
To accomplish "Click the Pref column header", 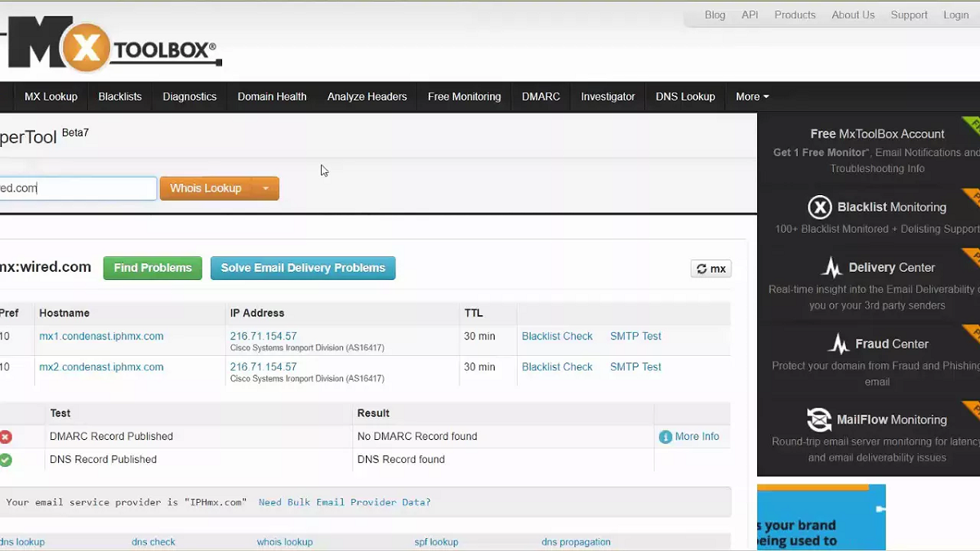I will pos(9,313).
